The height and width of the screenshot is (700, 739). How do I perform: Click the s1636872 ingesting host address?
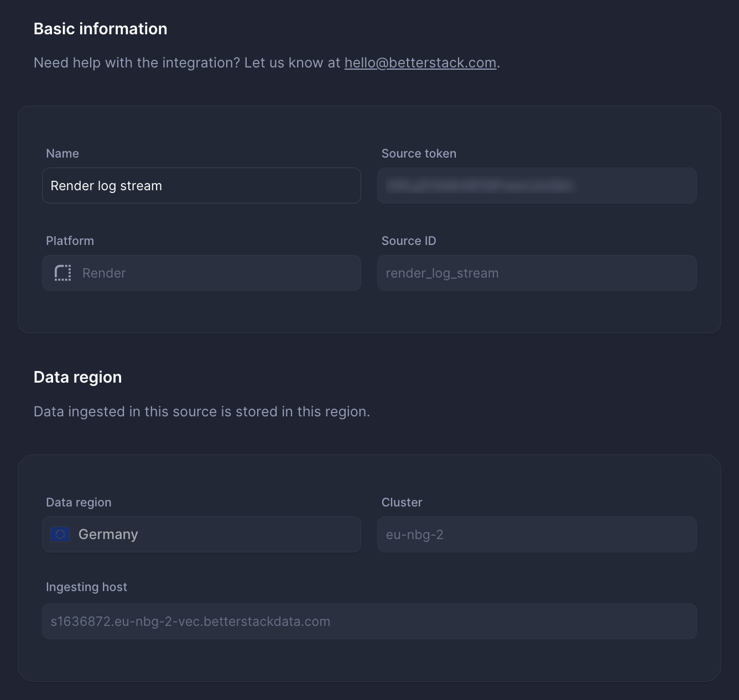(190, 621)
